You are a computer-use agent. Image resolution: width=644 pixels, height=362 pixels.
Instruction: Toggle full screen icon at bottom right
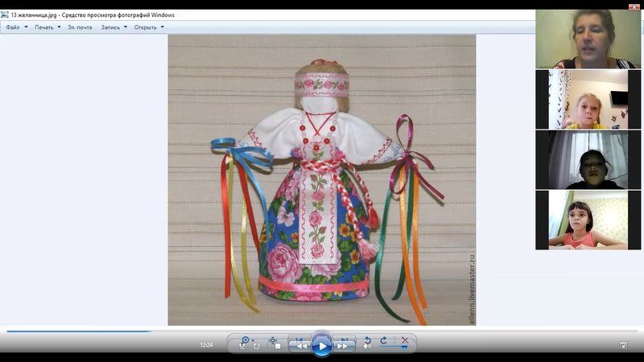623,346
